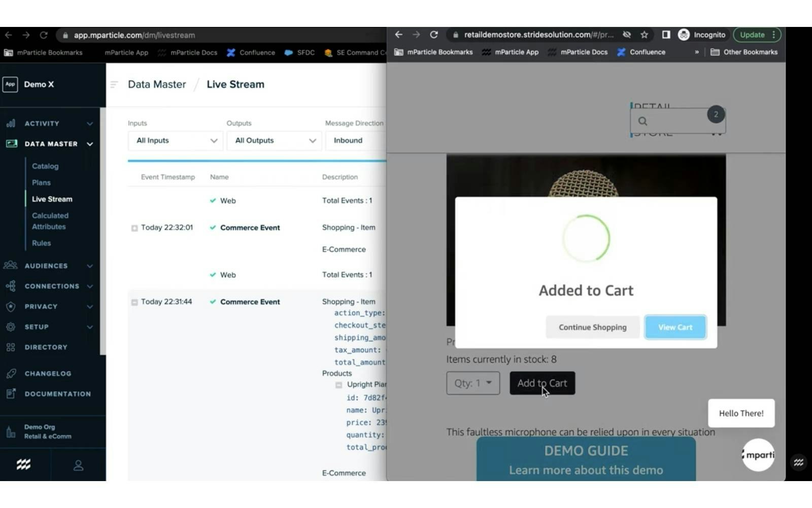Expand the Today 22:32:01 event row
This screenshot has height=508, width=812.
pos(134,228)
